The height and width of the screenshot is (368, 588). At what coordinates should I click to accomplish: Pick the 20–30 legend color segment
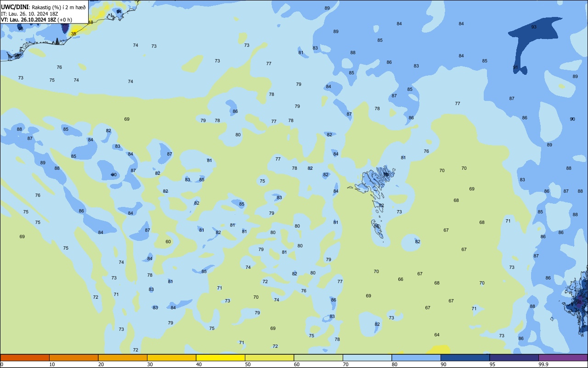[x=123, y=357]
